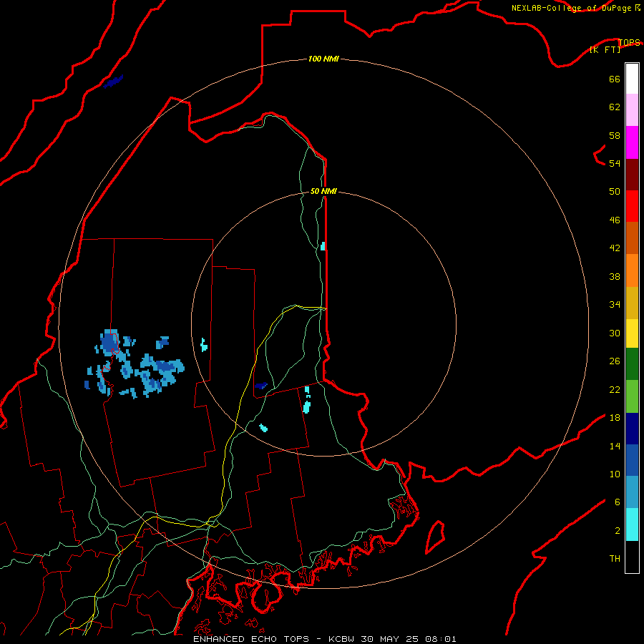Click the white color swatch above 66
The width and height of the screenshot is (644, 644).
(632, 79)
